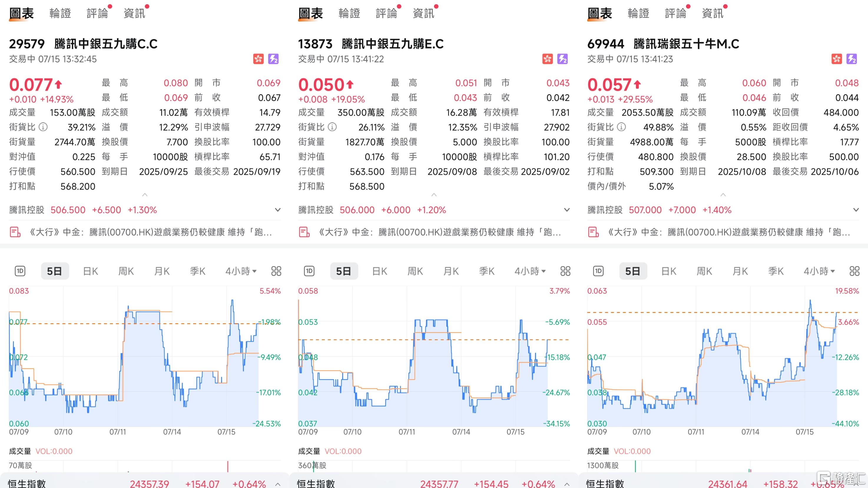This screenshot has width=868, height=488.
Task: Click purple Level 2 lightning badge for 69944
Action: tap(852, 59)
